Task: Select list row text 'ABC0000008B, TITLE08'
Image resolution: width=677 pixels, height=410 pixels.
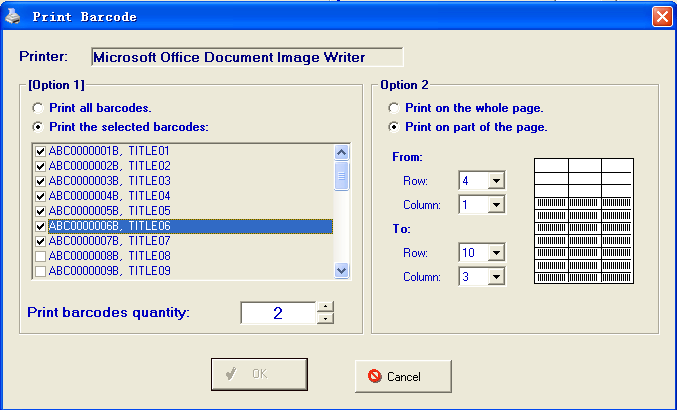Action: click(109, 256)
